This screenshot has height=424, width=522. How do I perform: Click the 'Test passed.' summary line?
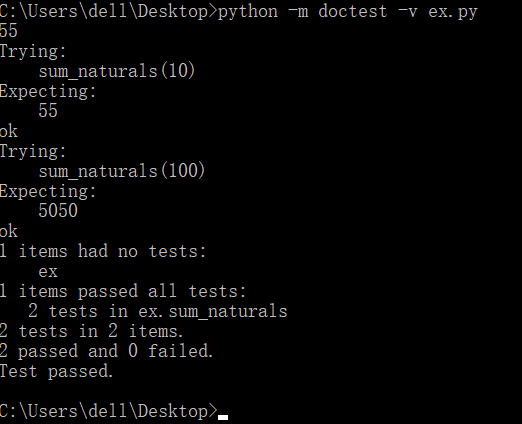[x=56, y=371]
